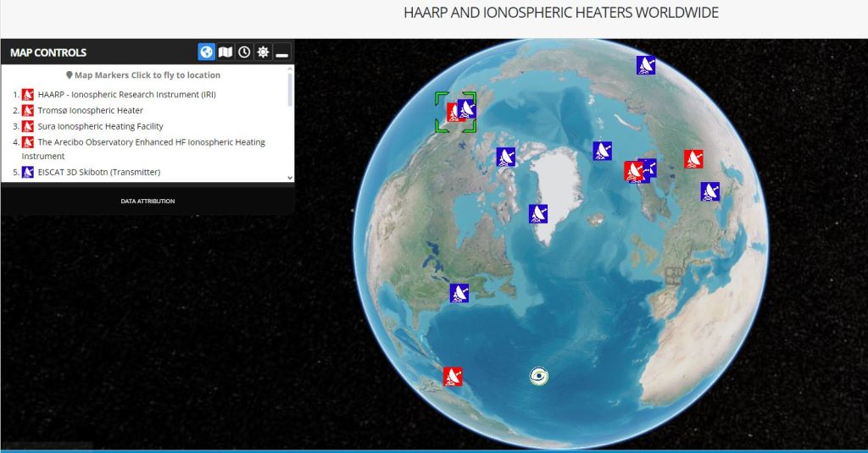Open the gear settings in Map Controls
The image size is (868, 453).
click(x=263, y=52)
